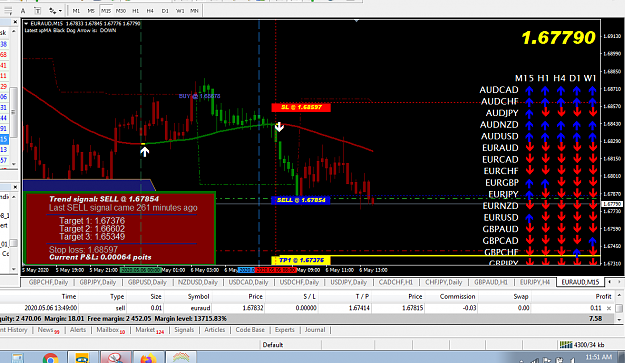Open the CHFJPY,Daily chart tab
This screenshot has width=625, height=363.
443,282
